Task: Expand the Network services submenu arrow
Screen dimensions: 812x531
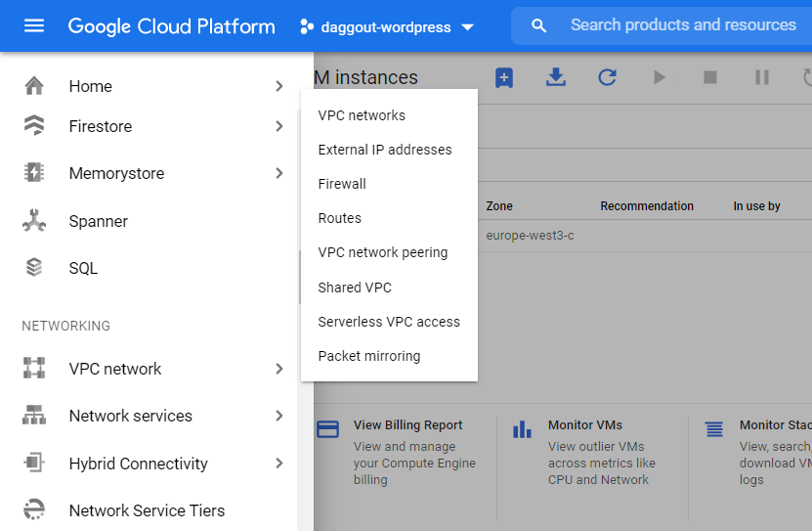Action: pyautogui.click(x=279, y=416)
